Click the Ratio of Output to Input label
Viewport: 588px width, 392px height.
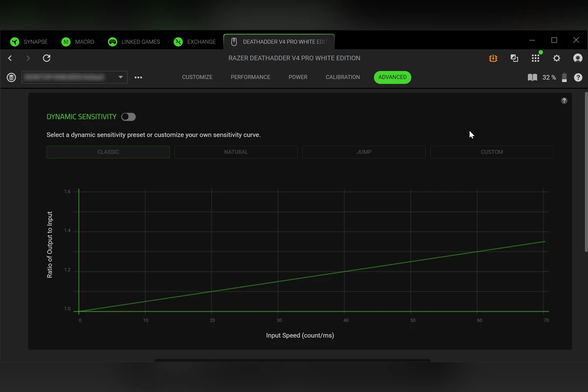point(49,245)
